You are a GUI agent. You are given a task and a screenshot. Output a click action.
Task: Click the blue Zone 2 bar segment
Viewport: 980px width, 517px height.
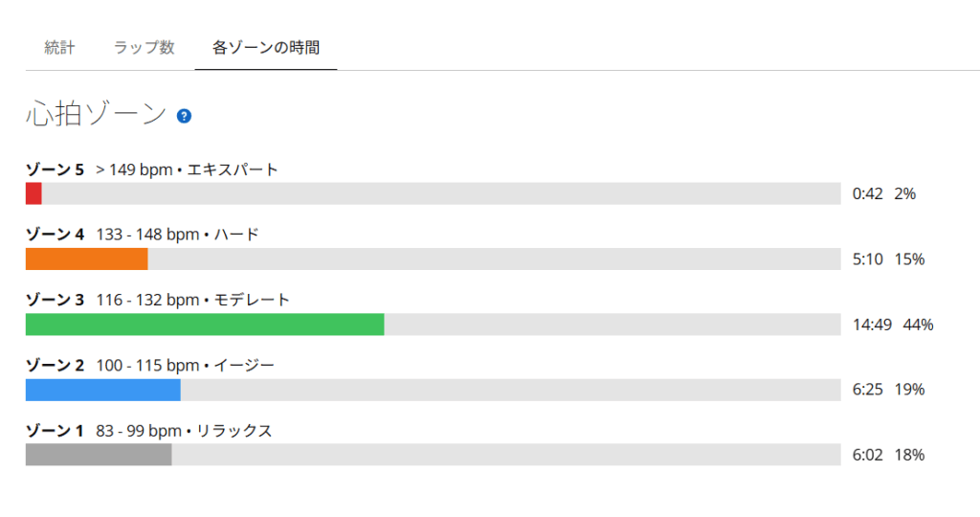(103, 390)
